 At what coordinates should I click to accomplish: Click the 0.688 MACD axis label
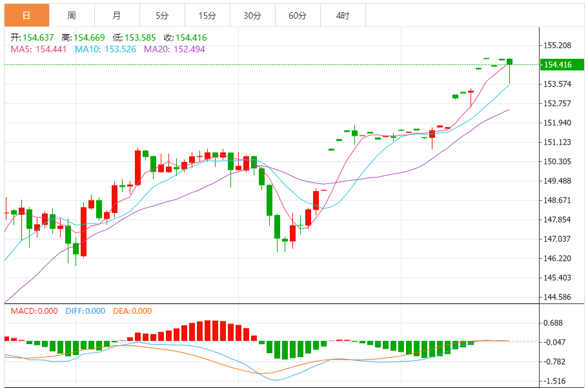point(553,323)
